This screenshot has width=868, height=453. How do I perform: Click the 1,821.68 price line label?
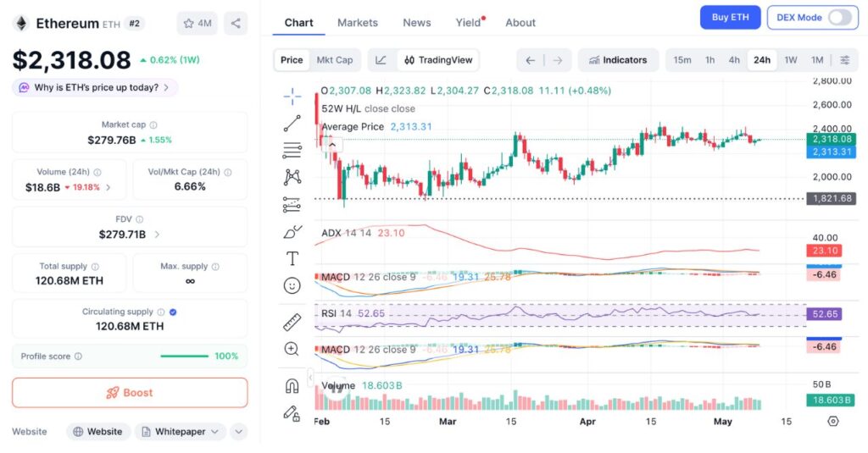coord(832,198)
